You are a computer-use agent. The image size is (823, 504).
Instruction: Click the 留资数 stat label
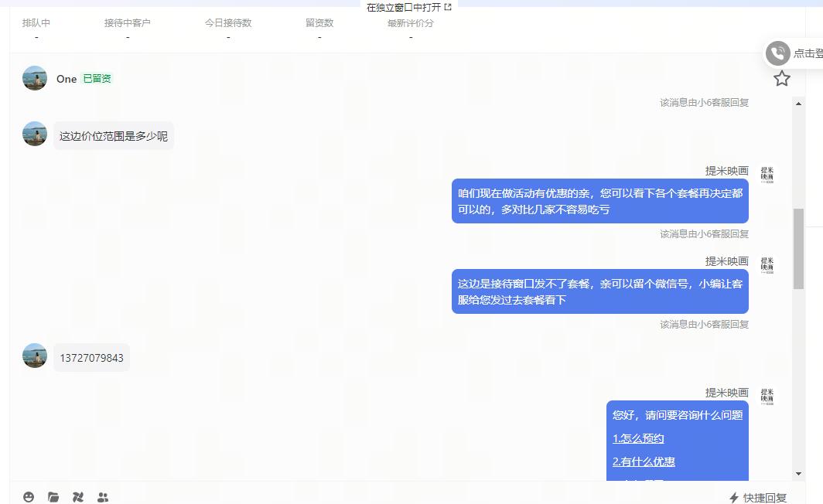tap(319, 23)
